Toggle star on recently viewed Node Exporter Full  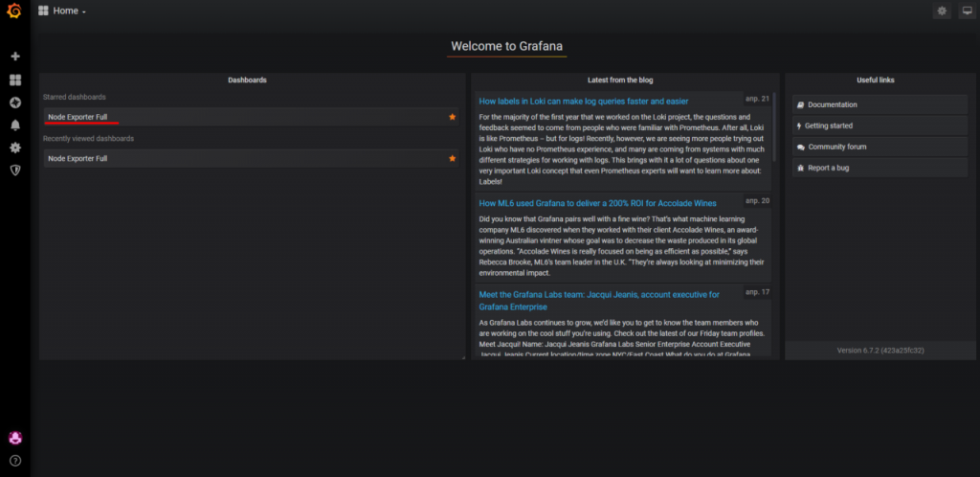point(452,159)
